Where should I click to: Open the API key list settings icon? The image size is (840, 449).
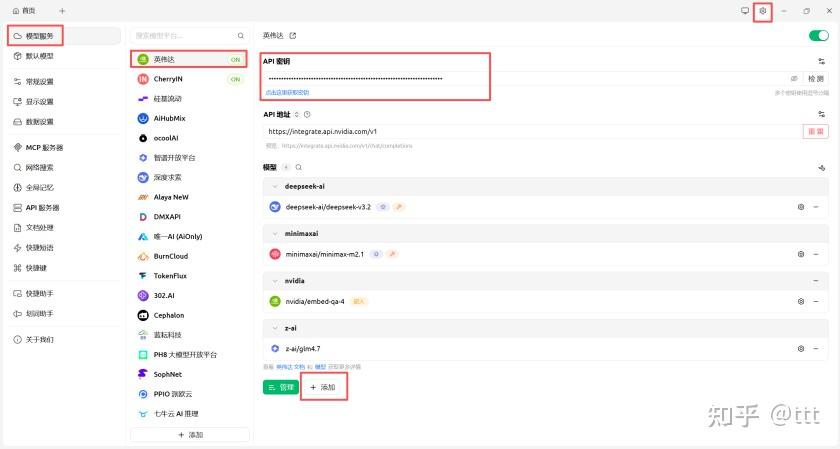coord(821,61)
